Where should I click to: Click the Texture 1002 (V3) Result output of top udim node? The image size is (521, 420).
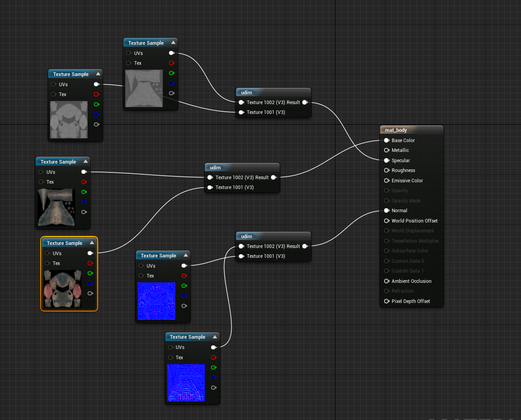305,102
